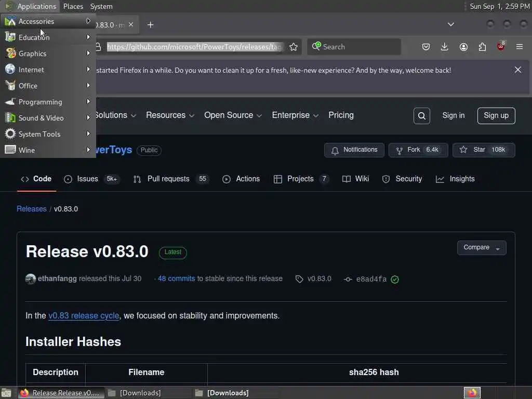Open the v0.83 release cycle link
The image size is (532, 399).
(84, 315)
